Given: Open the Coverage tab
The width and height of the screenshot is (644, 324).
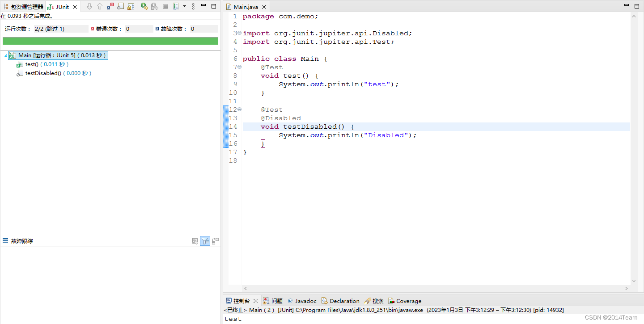Looking at the screenshot, I should point(405,301).
